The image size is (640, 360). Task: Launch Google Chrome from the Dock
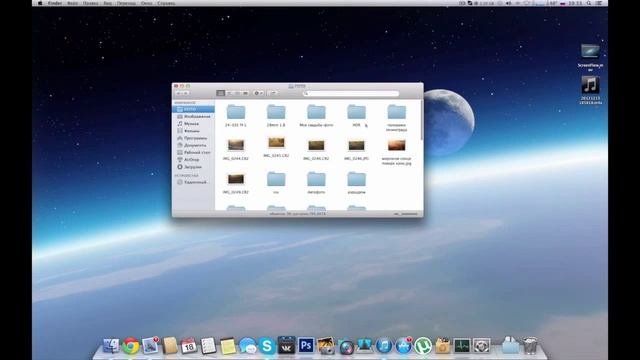[x=131, y=346]
